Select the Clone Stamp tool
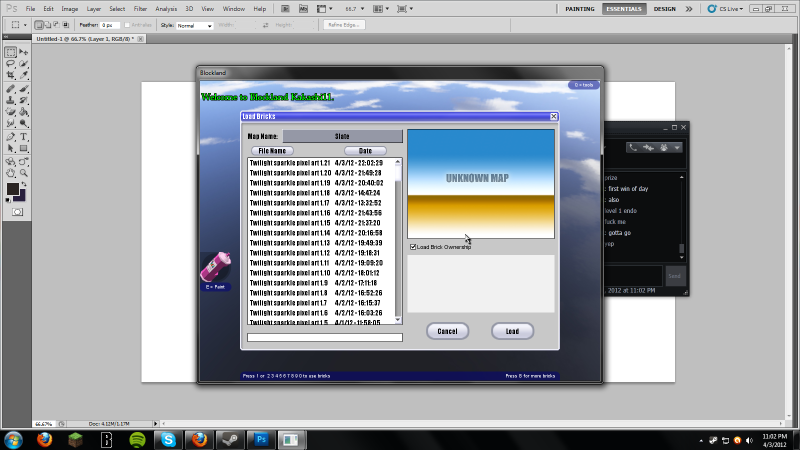The height and width of the screenshot is (450, 800). click(x=11, y=100)
